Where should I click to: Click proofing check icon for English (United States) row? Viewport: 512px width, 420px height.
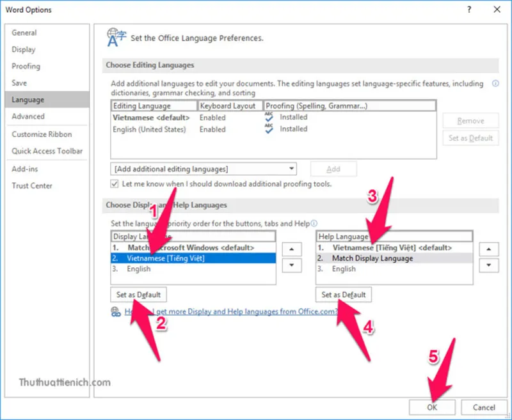(x=269, y=128)
